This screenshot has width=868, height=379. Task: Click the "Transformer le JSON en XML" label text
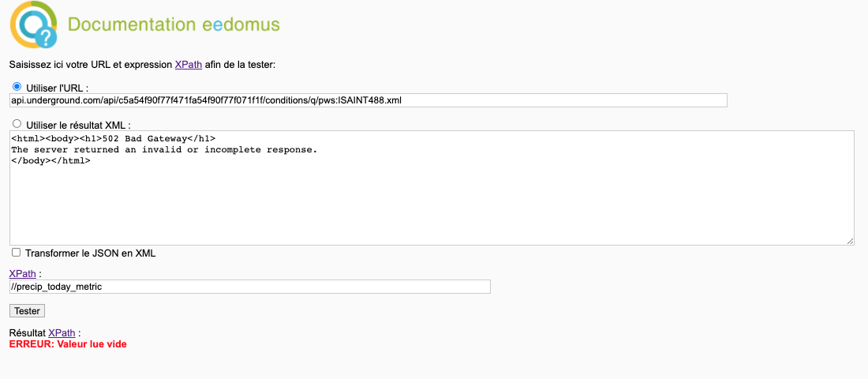[x=91, y=253]
